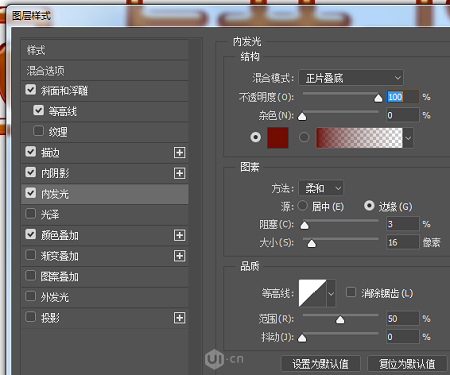Click 抖动 value field showing 0
This screenshot has height=375, width=450.
(403, 337)
